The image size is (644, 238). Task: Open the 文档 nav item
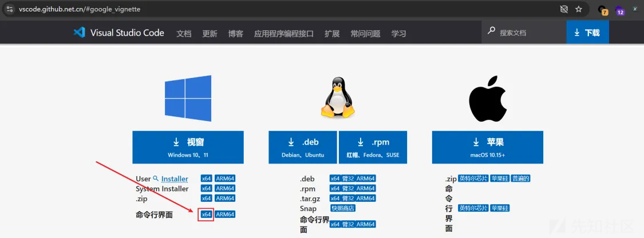click(x=184, y=34)
